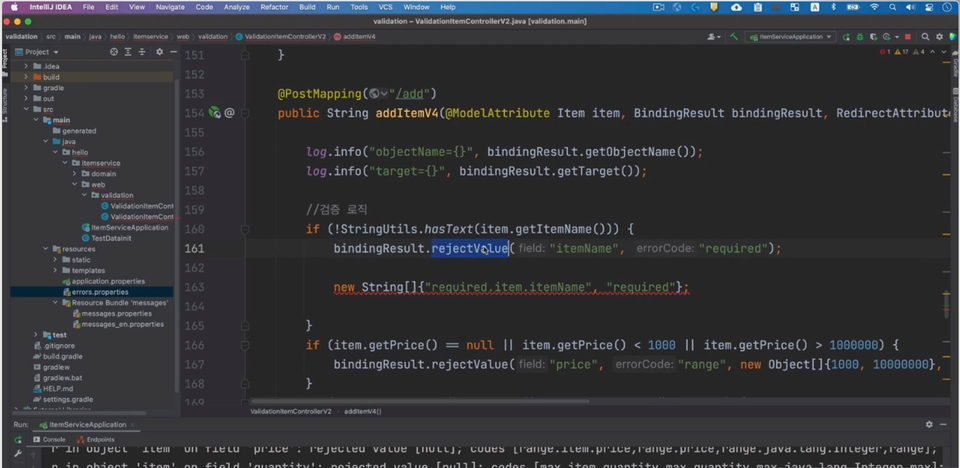
Task: Click the red error count indicator
Action: tap(885, 52)
